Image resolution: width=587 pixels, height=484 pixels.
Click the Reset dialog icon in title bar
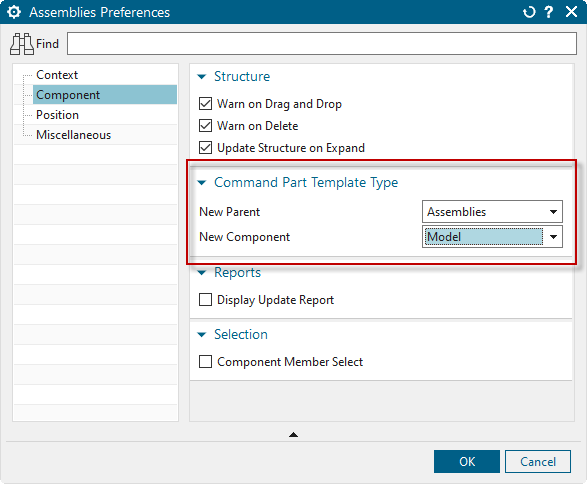[529, 12]
